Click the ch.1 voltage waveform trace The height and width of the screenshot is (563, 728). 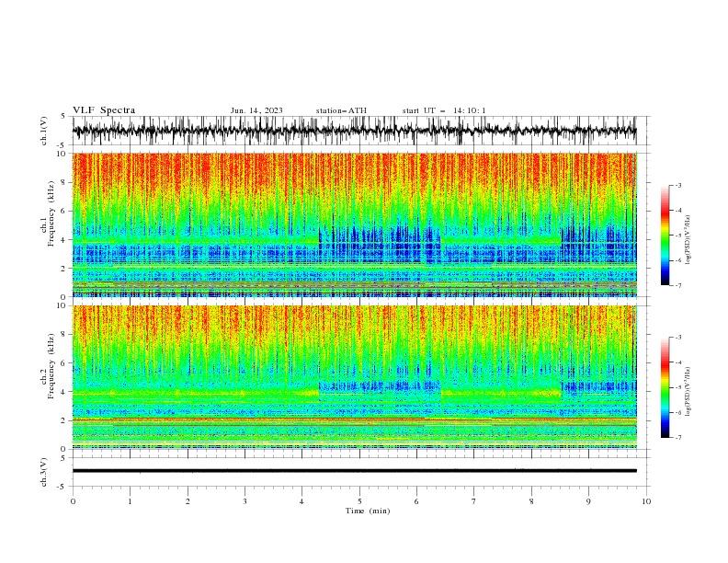[354, 131]
